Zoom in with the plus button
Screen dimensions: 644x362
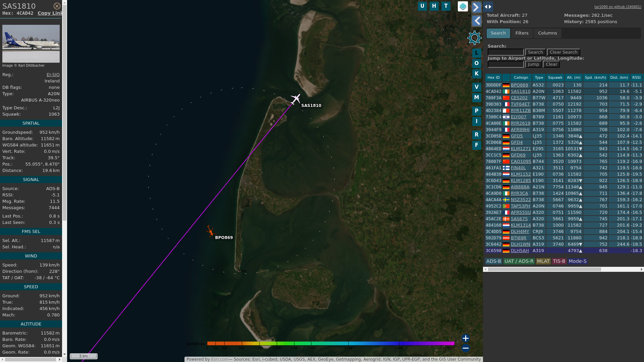466,338
